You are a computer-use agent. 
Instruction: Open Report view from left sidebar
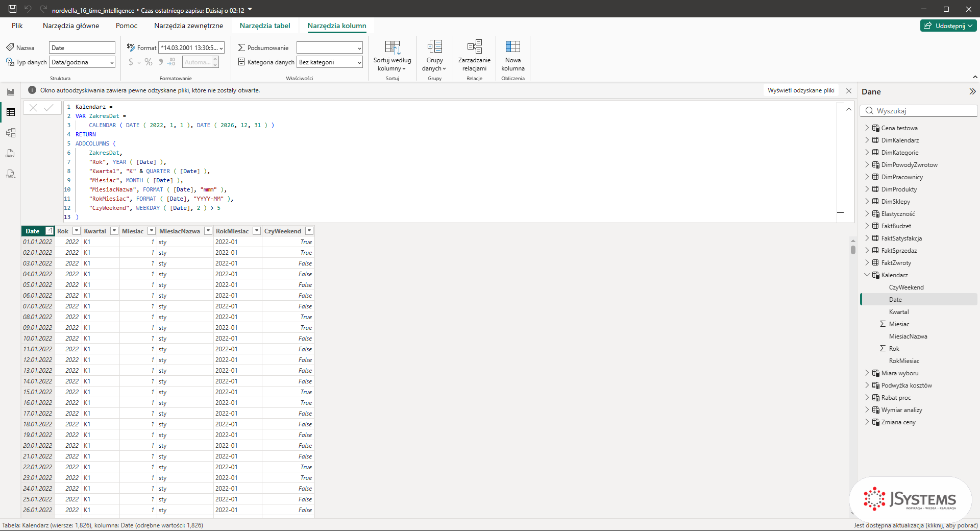(x=11, y=92)
